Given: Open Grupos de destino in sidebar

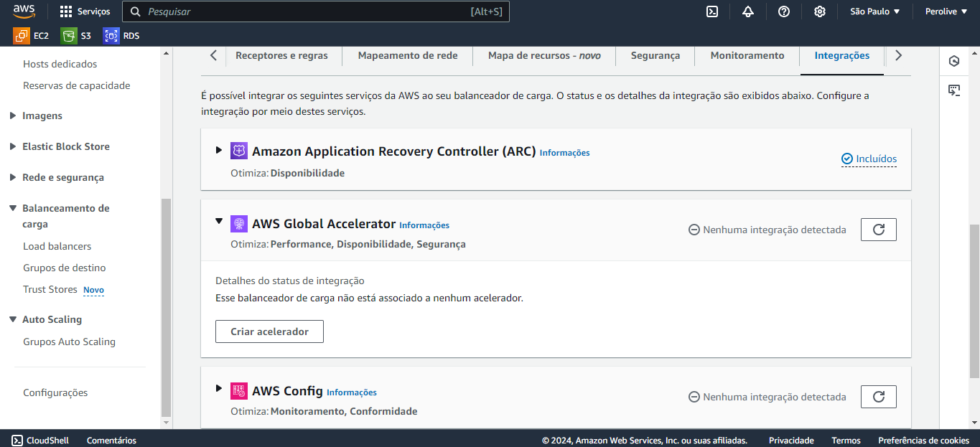Looking at the screenshot, I should pos(65,268).
